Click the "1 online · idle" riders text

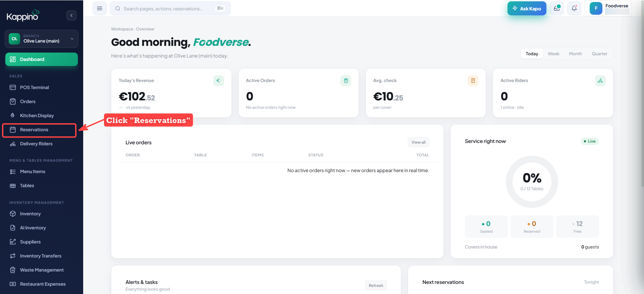tap(512, 107)
